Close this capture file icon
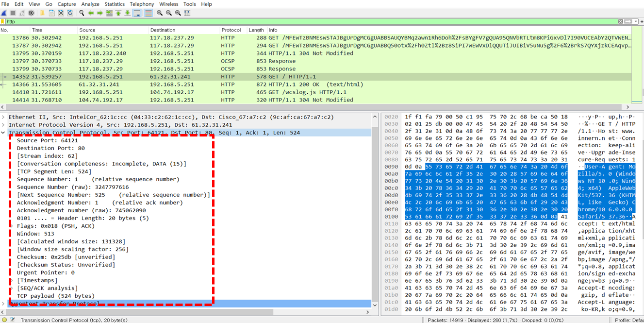Viewport: 644px width, 323px height. pyautogui.click(x=61, y=13)
